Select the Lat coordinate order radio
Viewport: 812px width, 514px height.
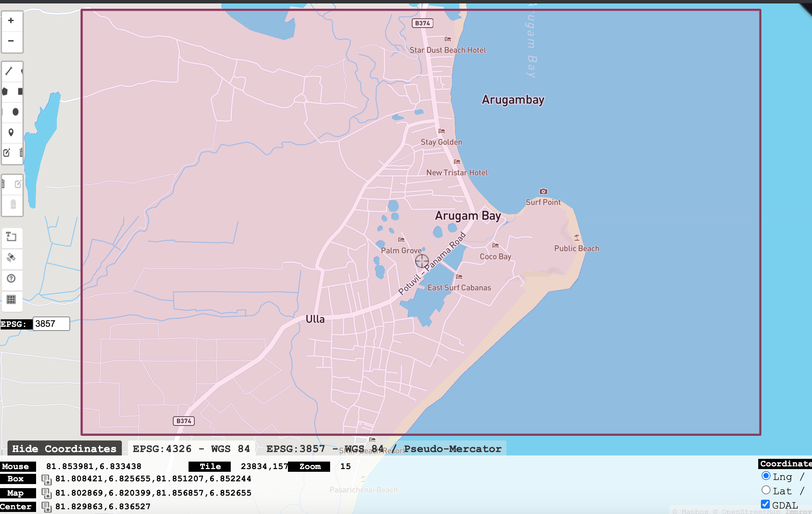[x=766, y=490]
